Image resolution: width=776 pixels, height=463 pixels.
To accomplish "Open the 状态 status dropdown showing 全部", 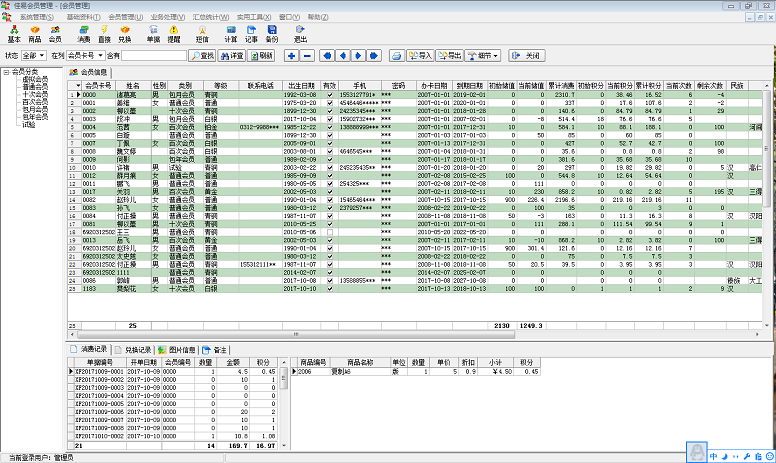I will click(33, 55).
